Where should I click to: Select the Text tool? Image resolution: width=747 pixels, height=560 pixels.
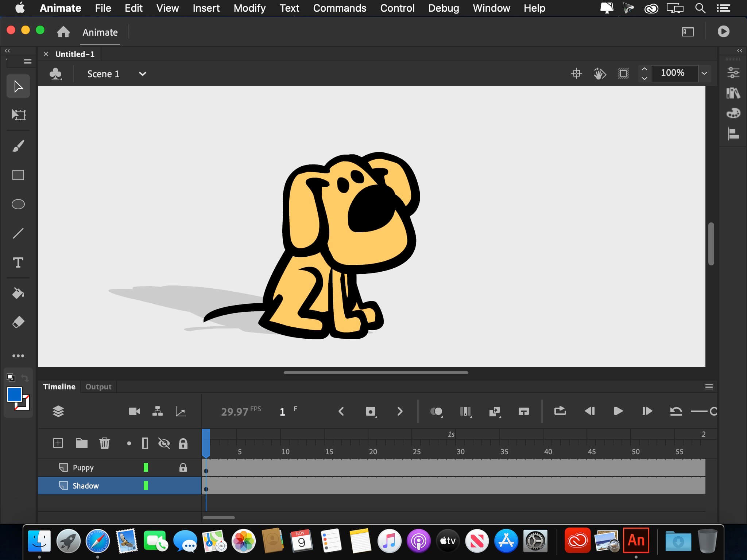pos(17,262)
